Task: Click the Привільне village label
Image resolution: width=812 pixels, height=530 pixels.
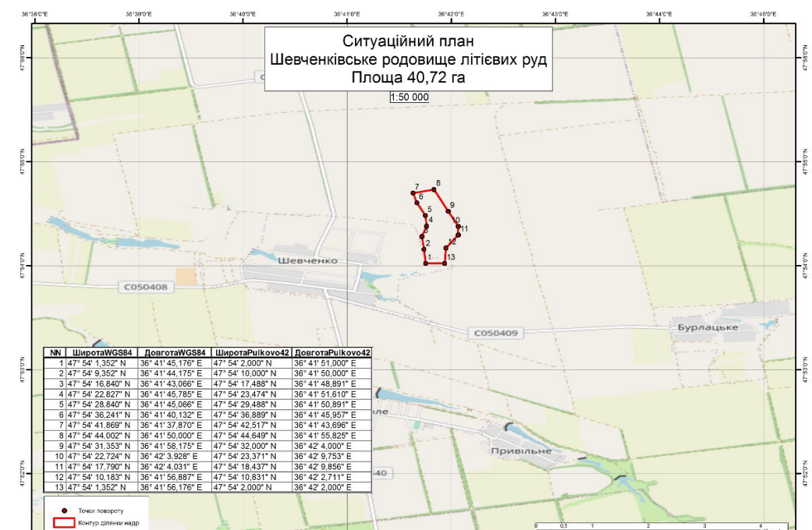Action: [x=521, y=450]
